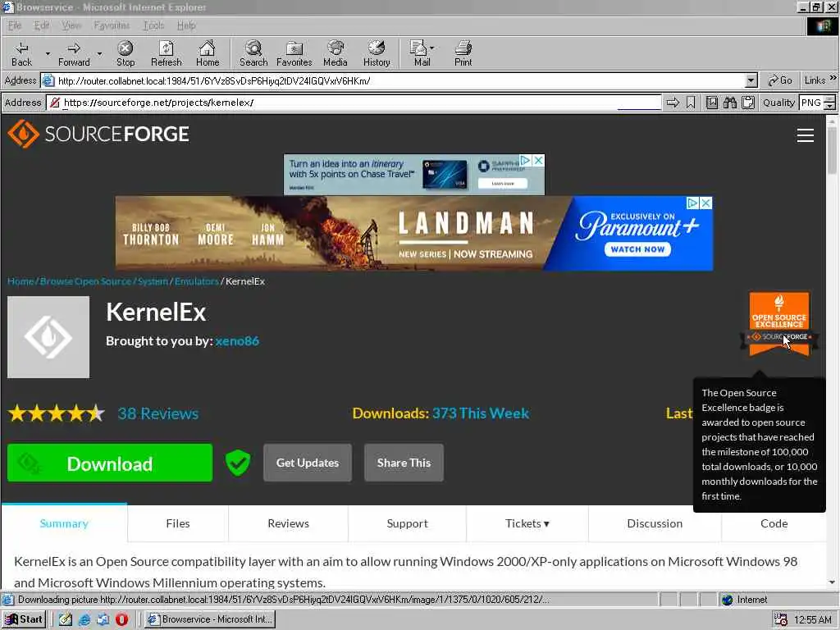
Task: Open the View menu
Action: click(71, 25)
